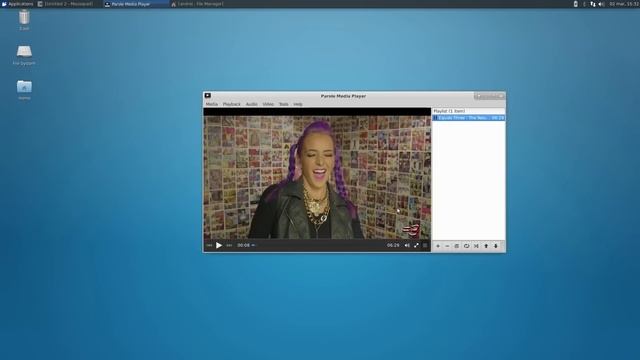This screenshot has width=640, height=360.
Task: Hide the playlist panel using the toggle icon
Action: (425, 245)
